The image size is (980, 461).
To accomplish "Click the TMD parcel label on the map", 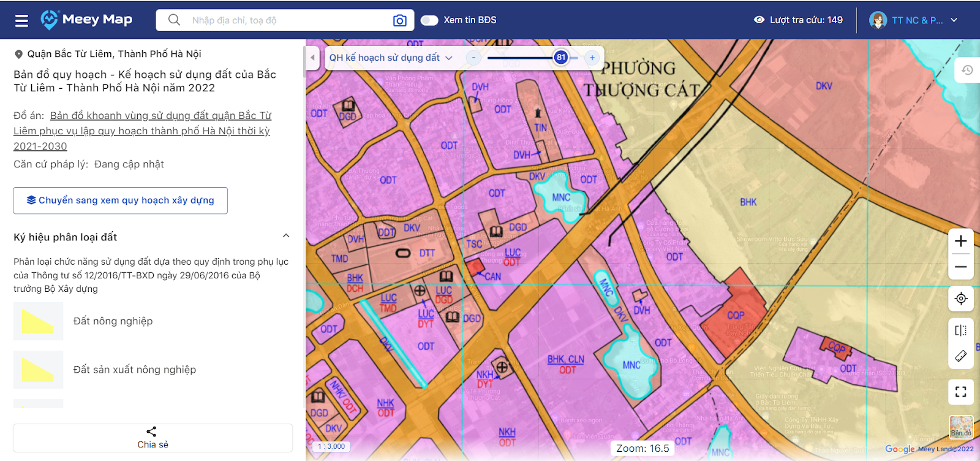I will [340, 259].
